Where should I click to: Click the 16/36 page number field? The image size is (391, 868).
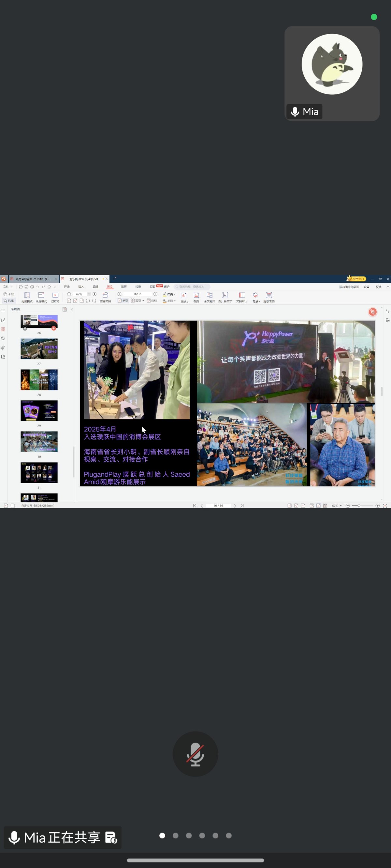tap(137, 294)
